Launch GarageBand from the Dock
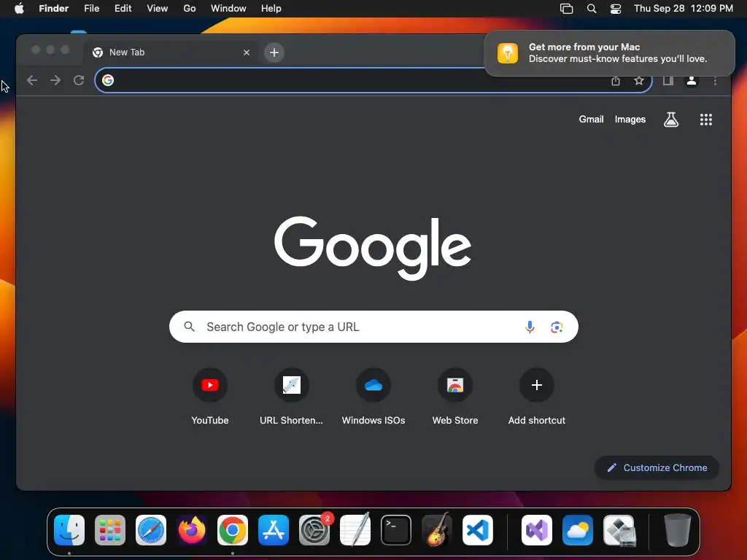Screen dimensions: 747x560 [437, 530]
